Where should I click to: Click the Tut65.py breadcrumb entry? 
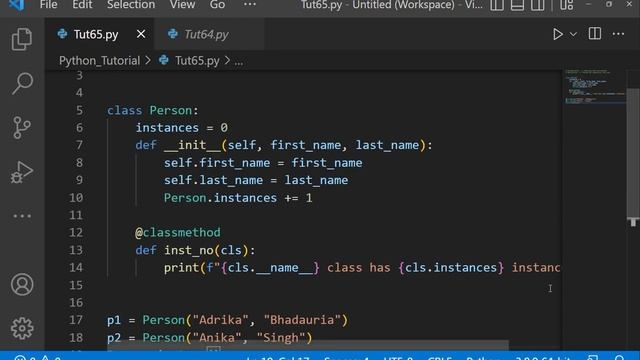click(197, 61)
